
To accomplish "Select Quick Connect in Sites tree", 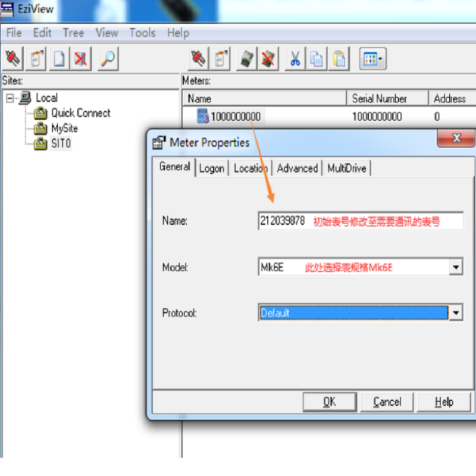I will [x=80, y=113].
